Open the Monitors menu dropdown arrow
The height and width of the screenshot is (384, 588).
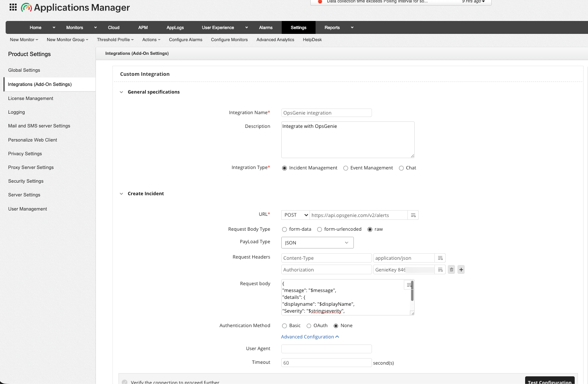[96, 27]
